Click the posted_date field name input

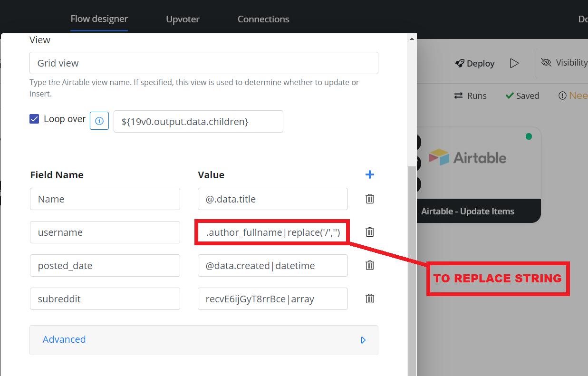point(105,265)
